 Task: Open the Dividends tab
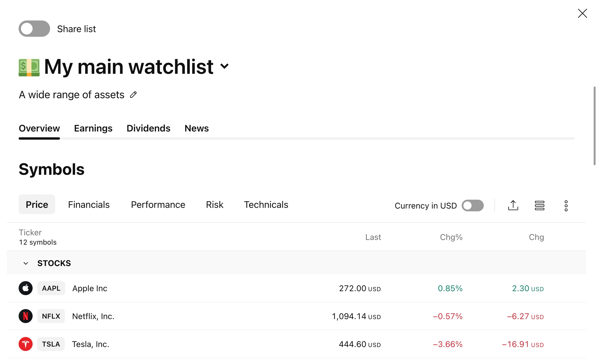coord(148,128)
